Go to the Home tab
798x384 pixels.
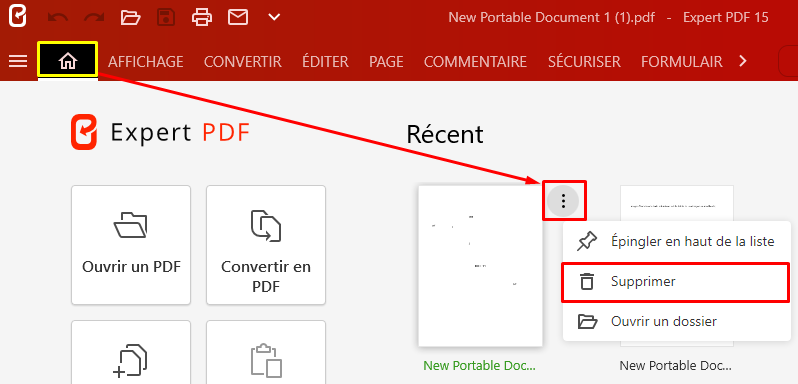[x=67, y=61]
